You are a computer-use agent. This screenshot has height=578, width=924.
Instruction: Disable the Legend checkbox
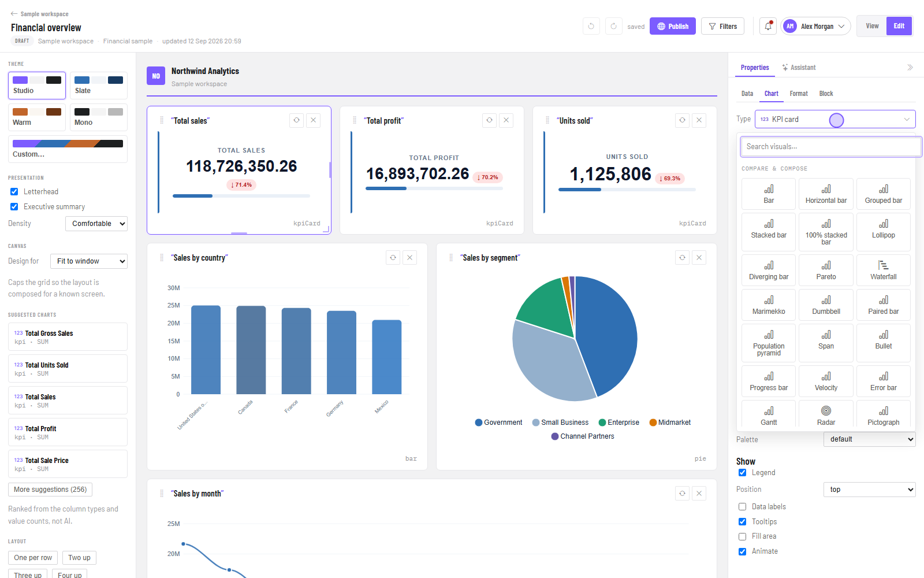click(x=743, y=473)
